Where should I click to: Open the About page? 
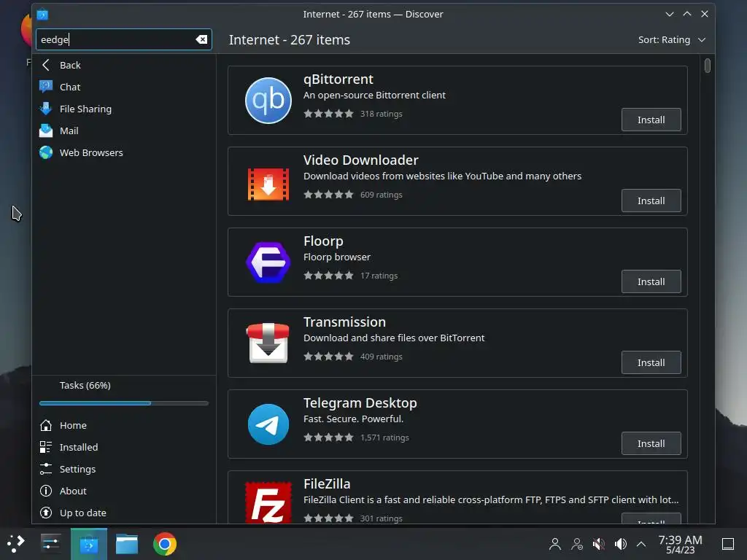coord(124,491)
